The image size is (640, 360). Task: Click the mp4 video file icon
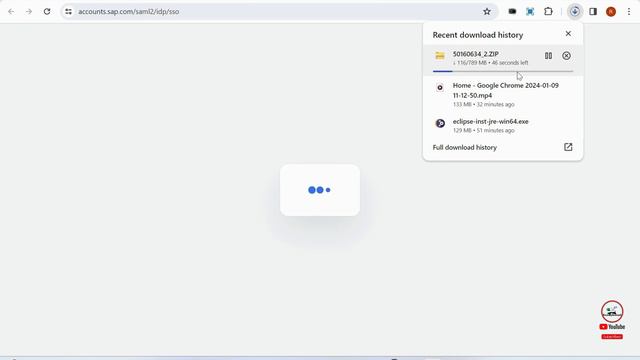pyautogui.click(x=440, y=87)
